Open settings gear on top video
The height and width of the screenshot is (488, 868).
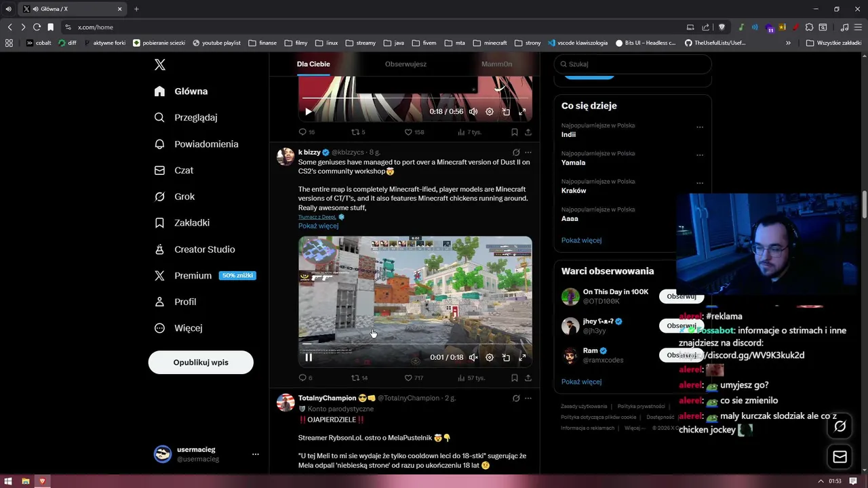point(490,112)
